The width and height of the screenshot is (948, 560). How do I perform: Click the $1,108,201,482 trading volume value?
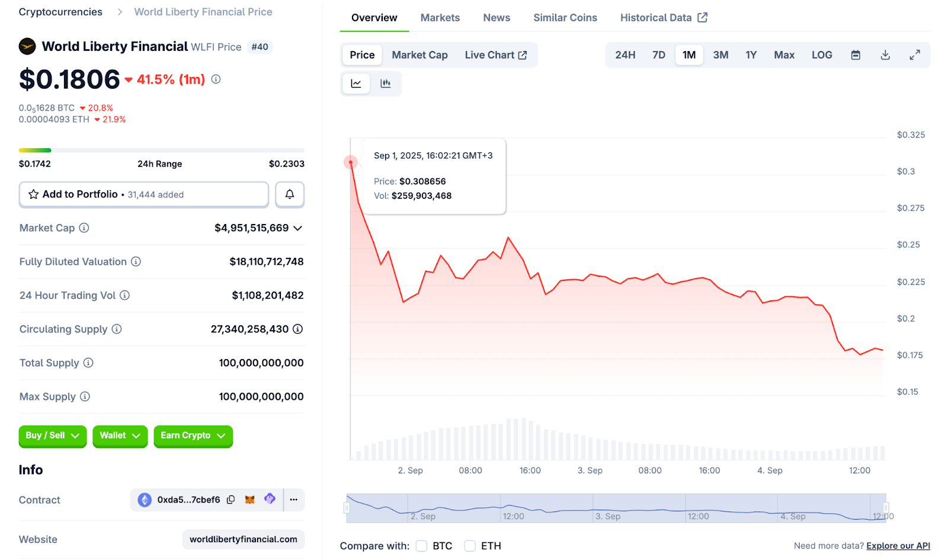click(268, 295)
